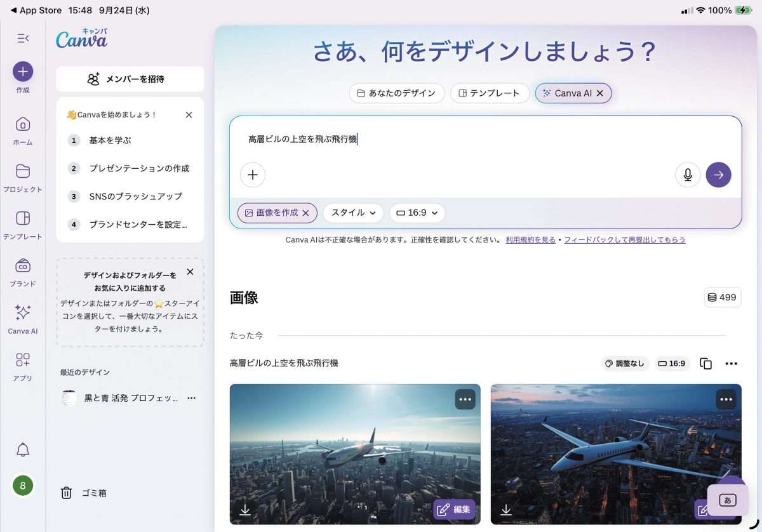Open more options on second airplane image

coord(726,399)
